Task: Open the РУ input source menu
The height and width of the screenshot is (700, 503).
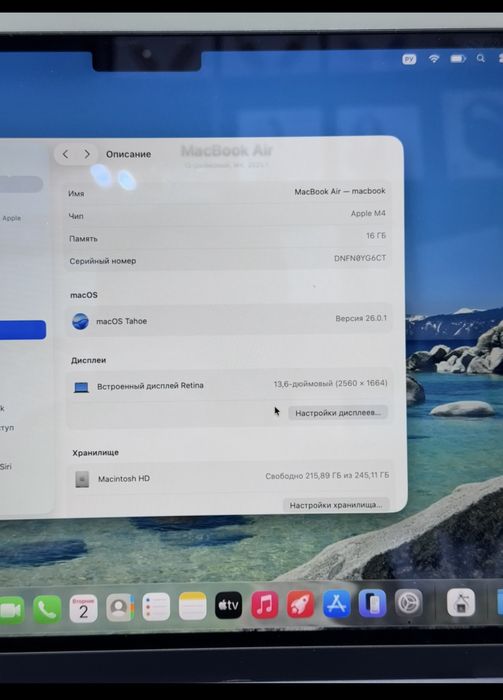Action: tap(409, 59)
